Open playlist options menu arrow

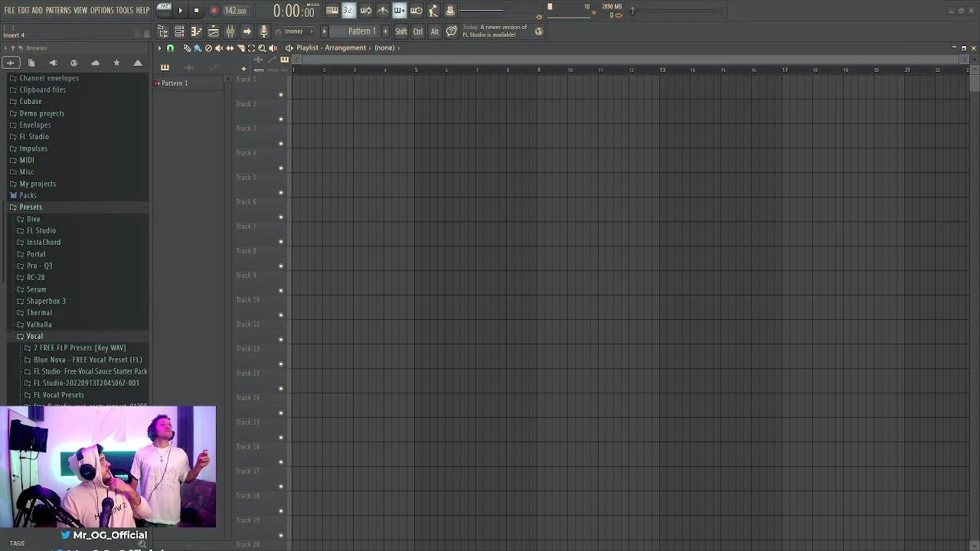pos(160,48)
